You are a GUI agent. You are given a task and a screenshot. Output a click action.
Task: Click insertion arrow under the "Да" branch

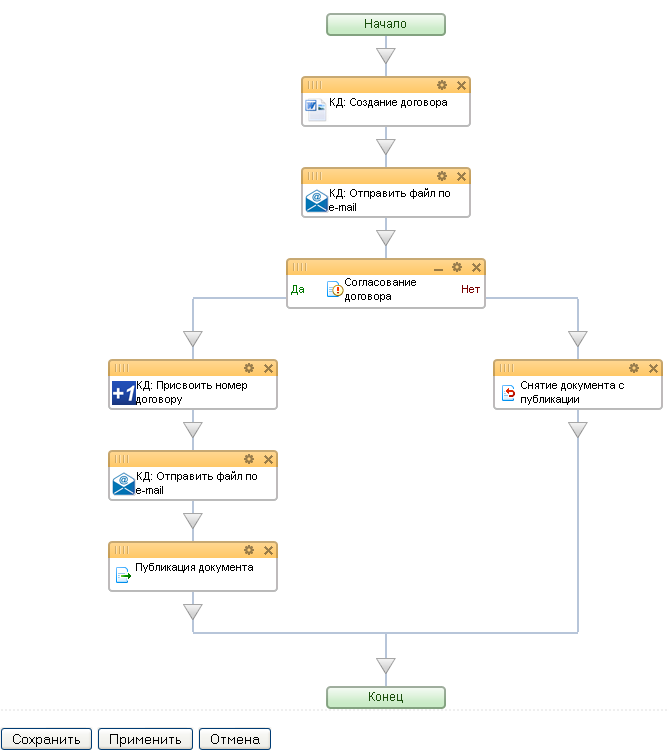tap(193, 338)
